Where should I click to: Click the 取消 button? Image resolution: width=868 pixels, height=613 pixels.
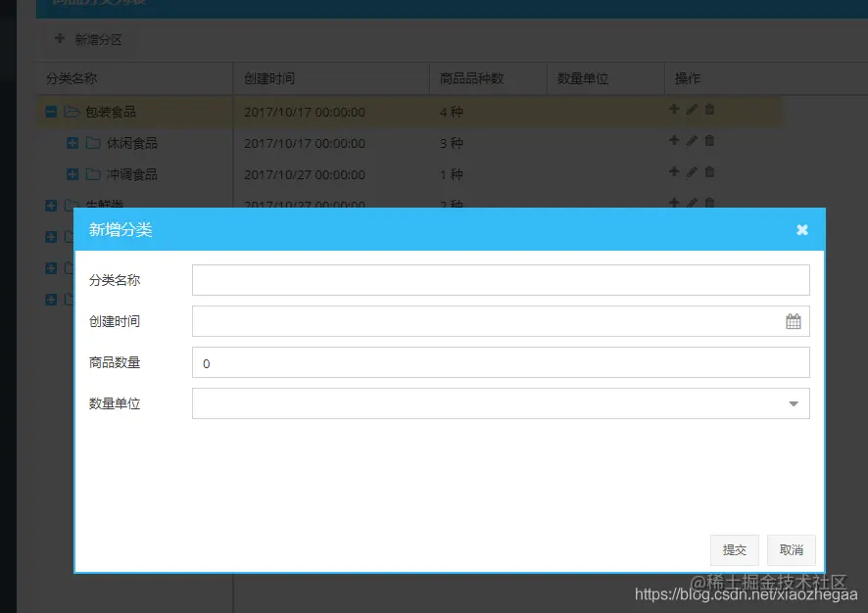pyautogui.click(x=791, y=550)
